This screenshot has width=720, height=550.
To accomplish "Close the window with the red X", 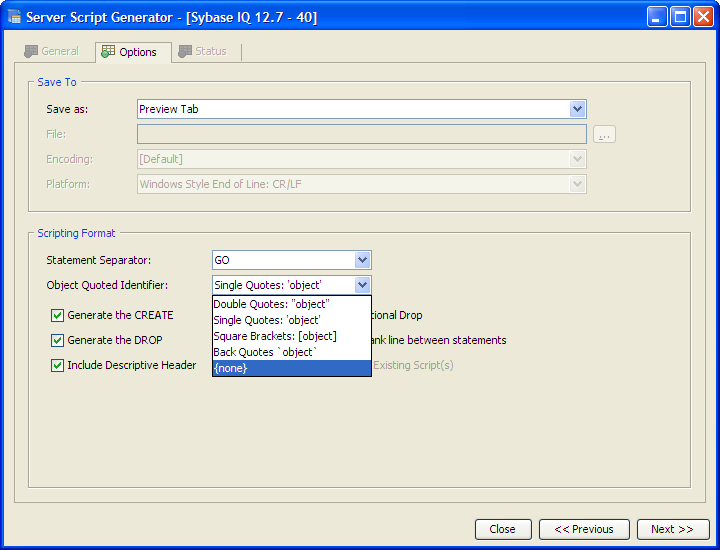I will [x=703, y=17].
